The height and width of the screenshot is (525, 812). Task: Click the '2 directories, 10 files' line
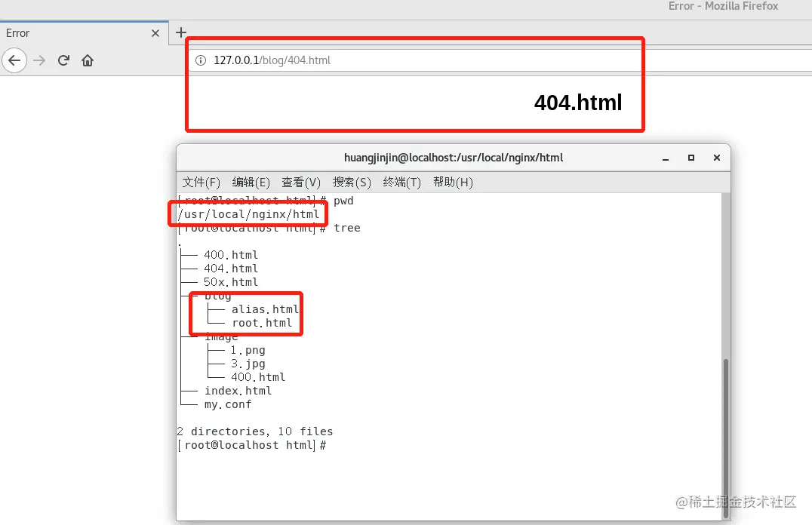255,431
